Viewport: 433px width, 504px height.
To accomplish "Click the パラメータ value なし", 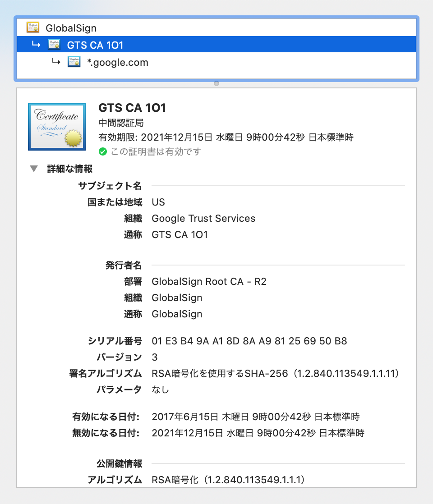I will (x=161, y=389).
